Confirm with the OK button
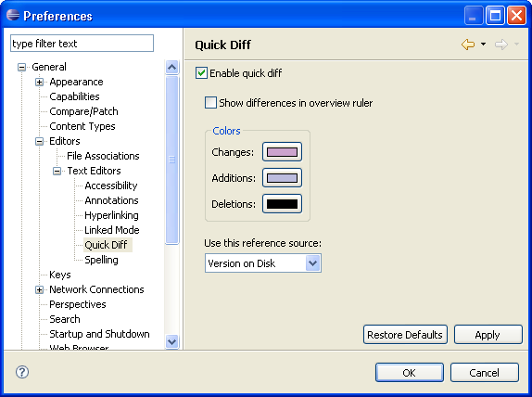The image size is (532, 397). [x=409, y=373]
